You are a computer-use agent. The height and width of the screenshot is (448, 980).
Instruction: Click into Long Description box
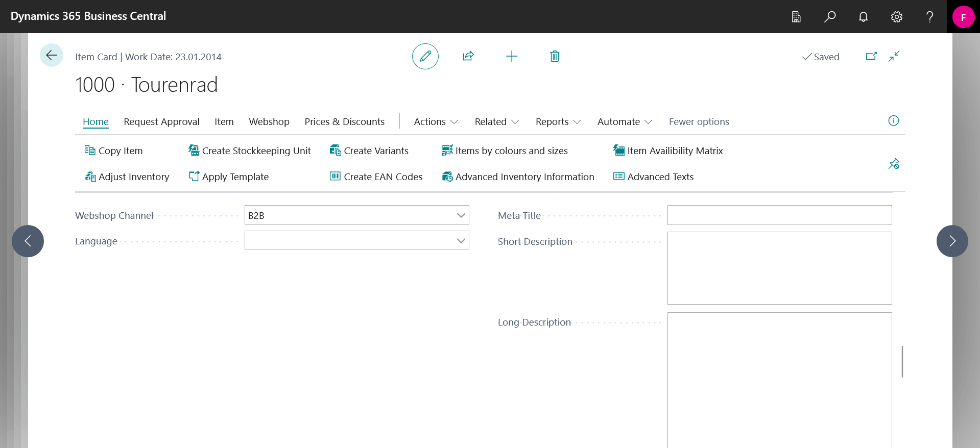coord(779,380)
